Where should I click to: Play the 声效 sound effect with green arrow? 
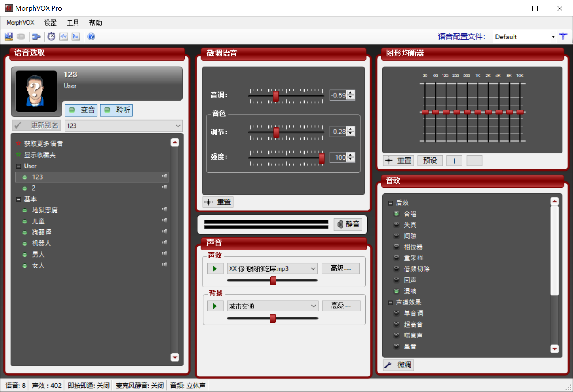(215, 269)
